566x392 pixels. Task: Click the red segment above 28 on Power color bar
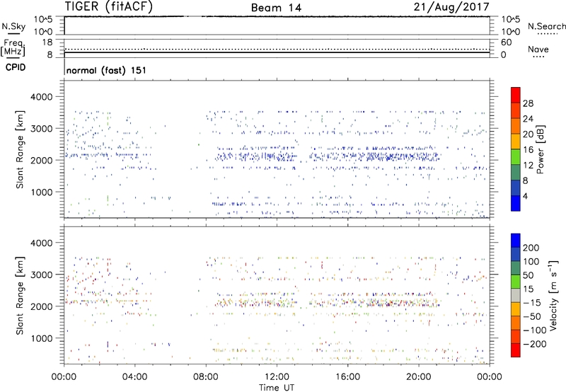pos(516,96)
